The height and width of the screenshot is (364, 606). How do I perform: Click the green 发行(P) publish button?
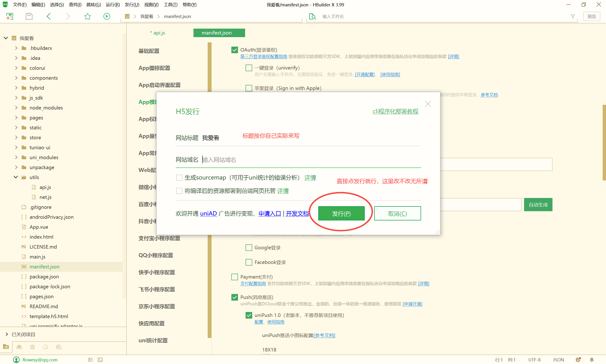341,213
